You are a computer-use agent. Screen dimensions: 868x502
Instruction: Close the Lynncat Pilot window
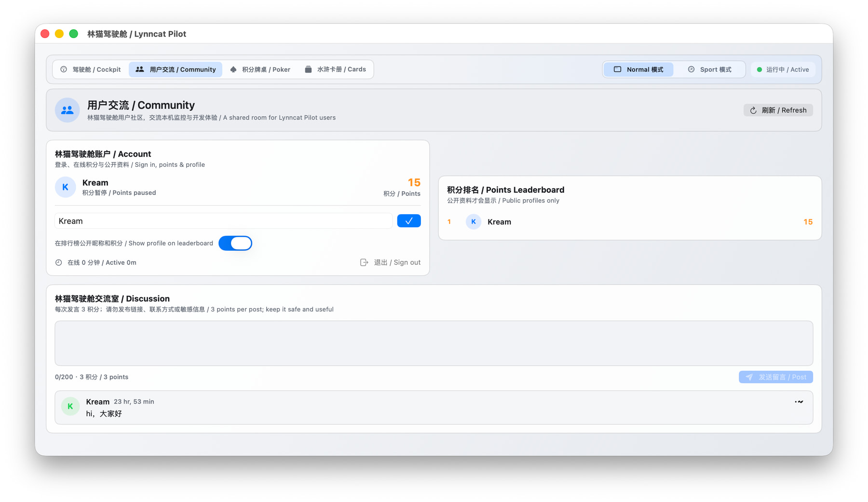tap(45, 34)
